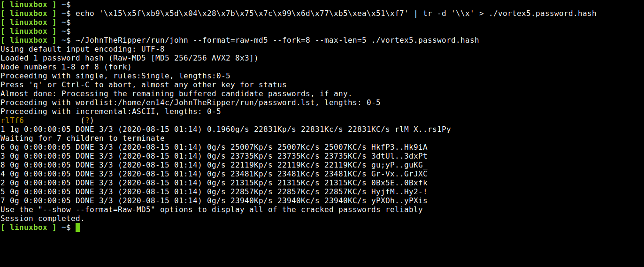Click the cracked password rlTf6
This screenshot has height=267, width=644.
(x=12, y=121)
